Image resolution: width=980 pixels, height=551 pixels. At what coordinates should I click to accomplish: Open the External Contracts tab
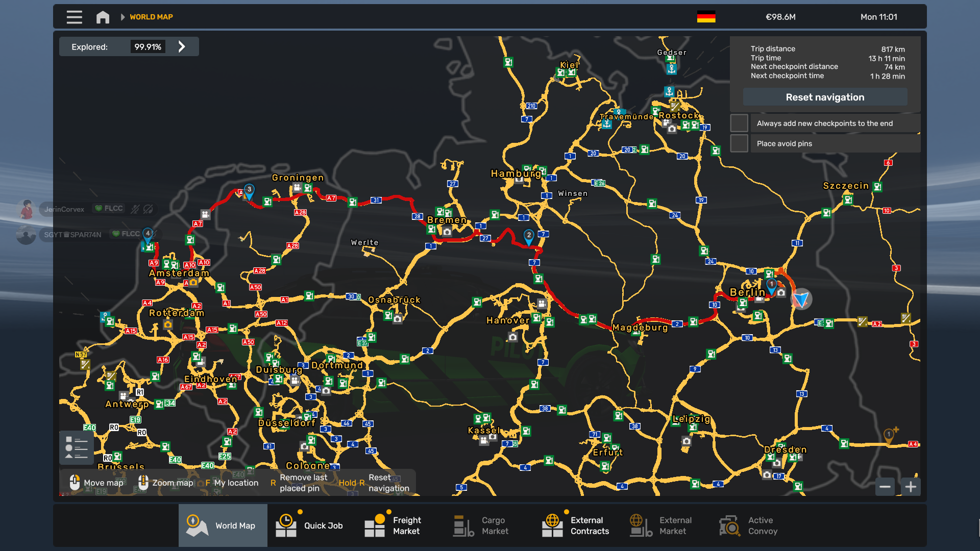578,525
